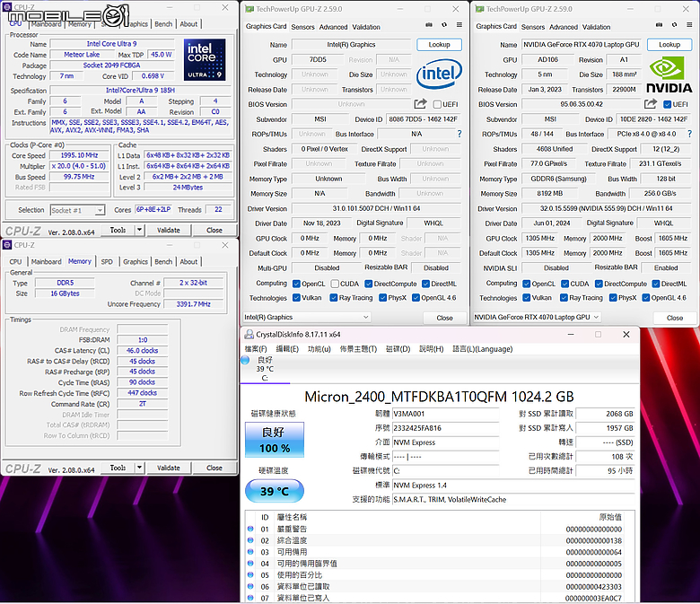Image resolution: width=700 pixels, height=604 pixels.
Task: Click the BIOS export share icon in NVIDIA GPU-Z
Action: pyautogui.click(x=651, y=104)
